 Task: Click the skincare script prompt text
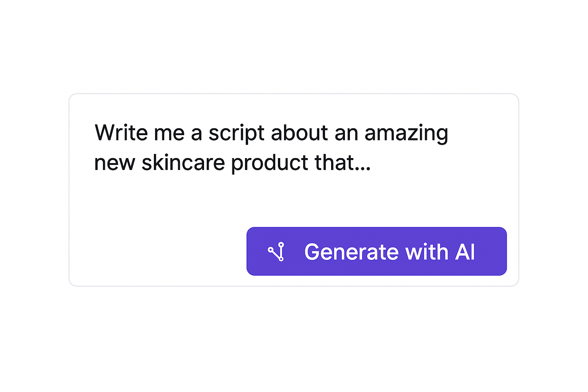click(x=268, y=147)
